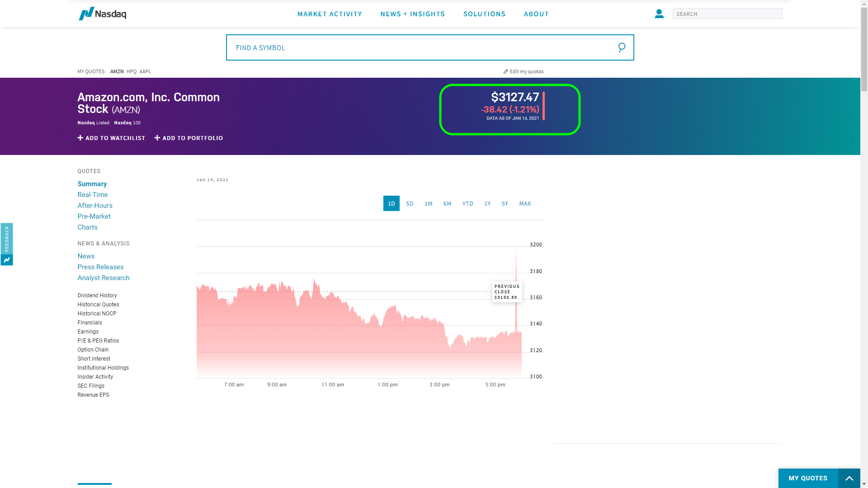
Task: Open the user account profile icon
Action: coord(659,14)
